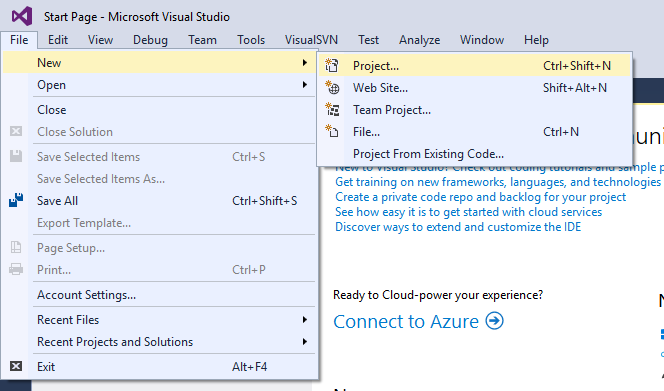Select the New menu entry
The width and height of the screenshot is (664, 391).
point(160,63)
